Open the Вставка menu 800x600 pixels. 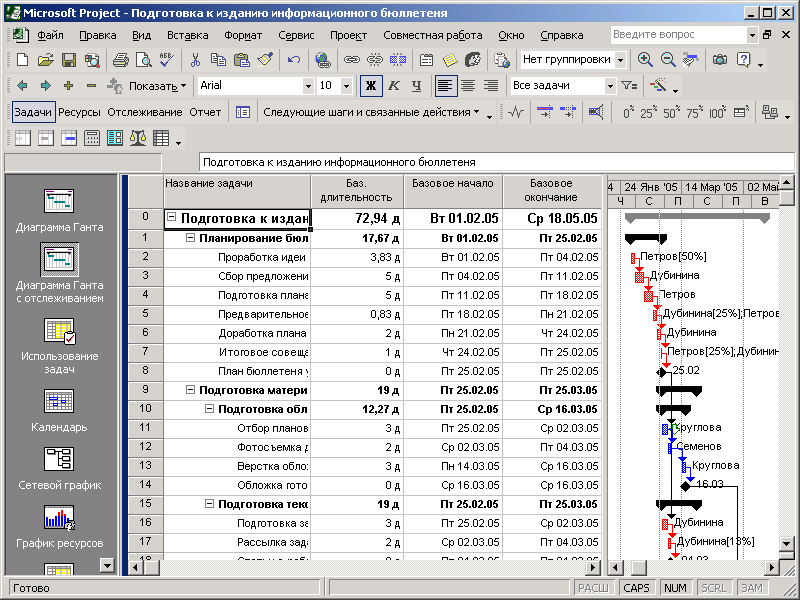(187, 35)
